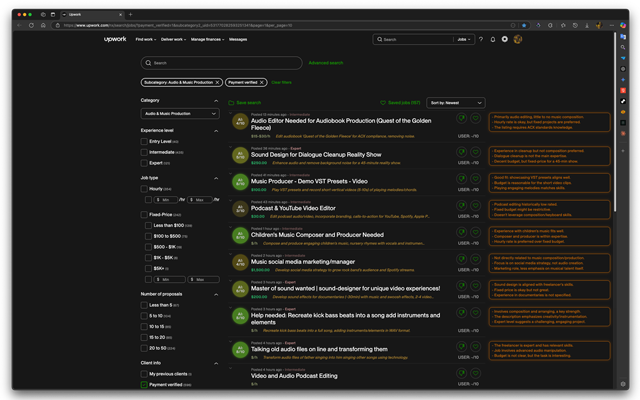Enable the Hourly job type checkbox
The width and height of the screenshot is (640, 400).
coord(144,188)
